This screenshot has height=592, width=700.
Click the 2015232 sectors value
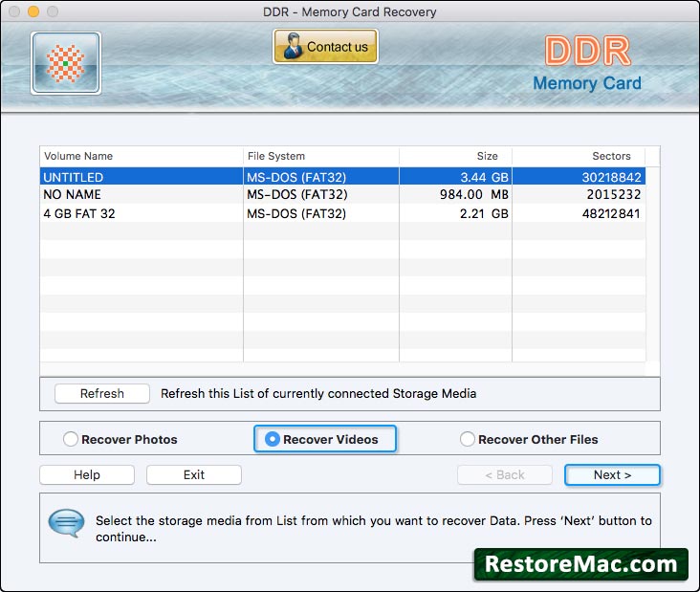click(614, 195)
